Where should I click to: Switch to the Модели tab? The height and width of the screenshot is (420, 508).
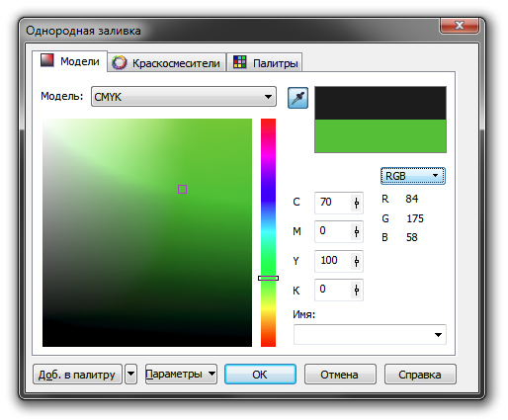click(x=70, y=61)
